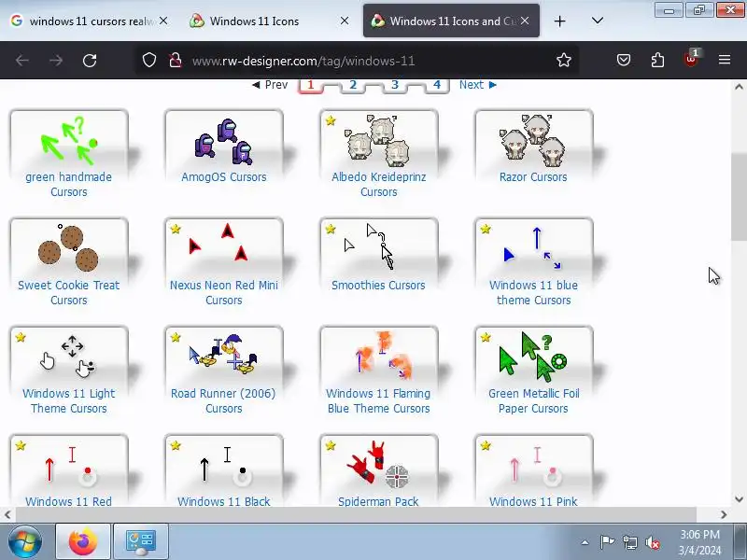Click gold star on Spiderman Pack card
The height and width of the screenshot is (560, 747).
click(x=331, y=446)
